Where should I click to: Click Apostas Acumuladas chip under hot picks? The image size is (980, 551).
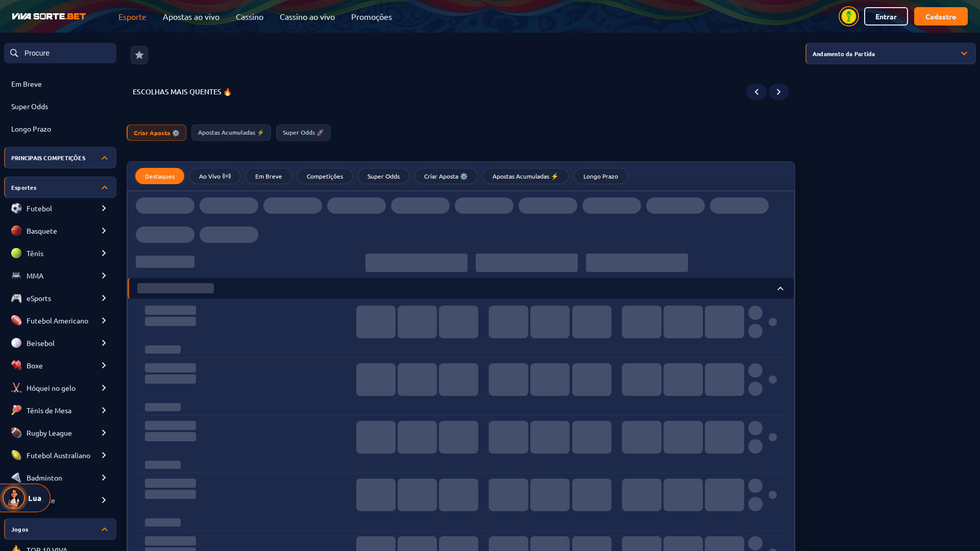click(231, 133)
